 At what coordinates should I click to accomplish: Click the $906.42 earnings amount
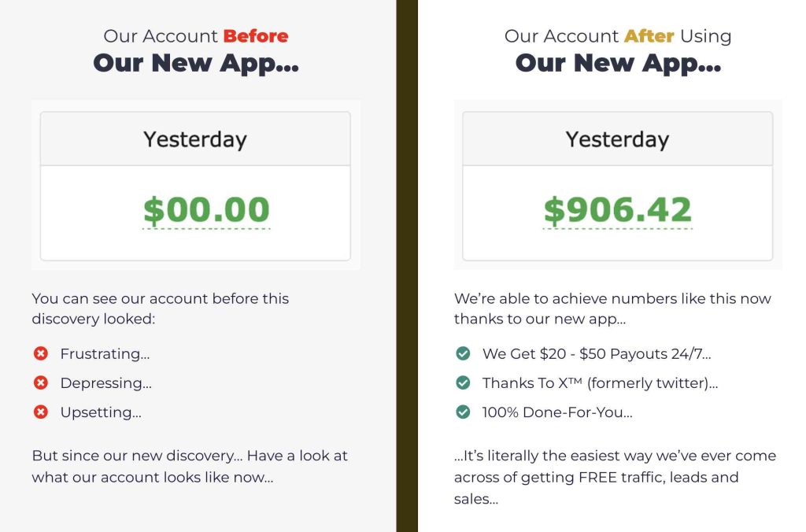coord(618,209)
